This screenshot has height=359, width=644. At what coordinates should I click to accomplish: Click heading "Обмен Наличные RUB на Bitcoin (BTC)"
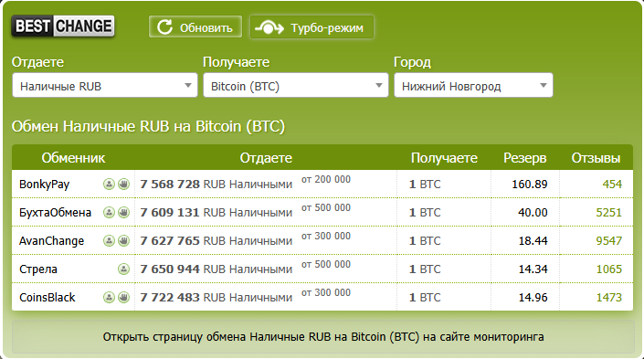148,126
